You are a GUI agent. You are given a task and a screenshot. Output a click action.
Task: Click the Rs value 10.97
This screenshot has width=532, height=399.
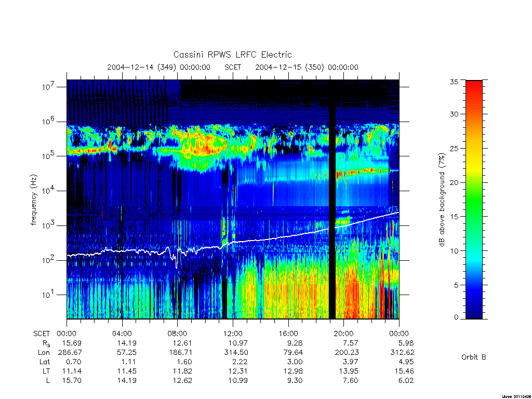pos(238,343)
